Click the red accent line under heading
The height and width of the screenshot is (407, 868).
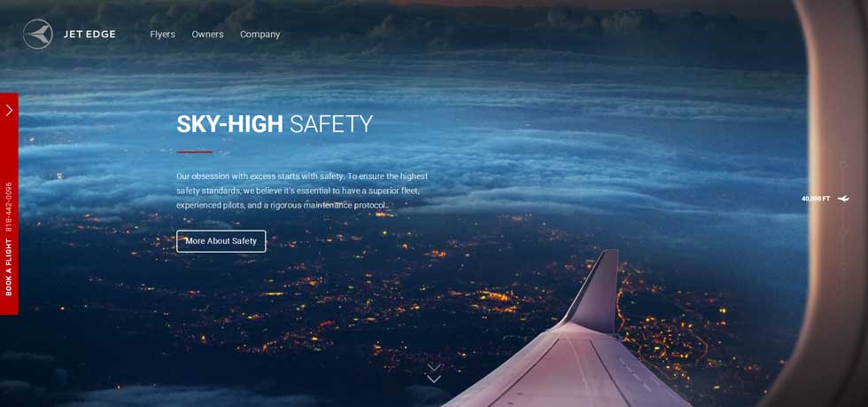(x=194, y=152)
